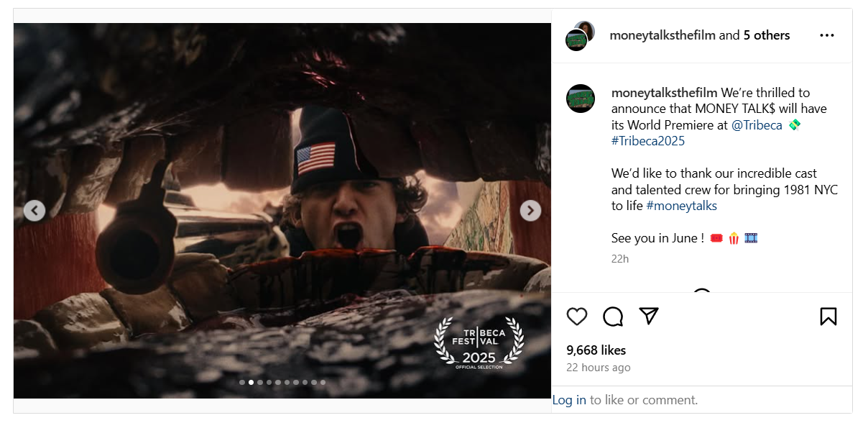Click moneytalksthefilm avatar beside the caption
Screen dimensions: 868x423
(x=581, y=99)
